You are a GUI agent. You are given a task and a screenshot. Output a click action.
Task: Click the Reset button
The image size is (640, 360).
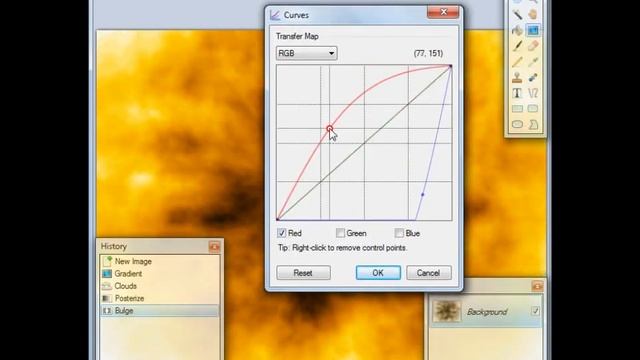tap(303, 273)
